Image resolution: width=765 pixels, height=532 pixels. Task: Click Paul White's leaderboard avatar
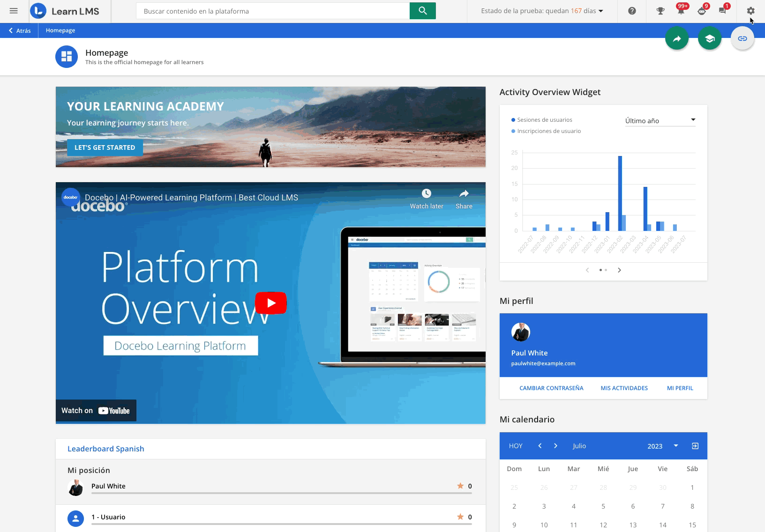click(75, 488)
